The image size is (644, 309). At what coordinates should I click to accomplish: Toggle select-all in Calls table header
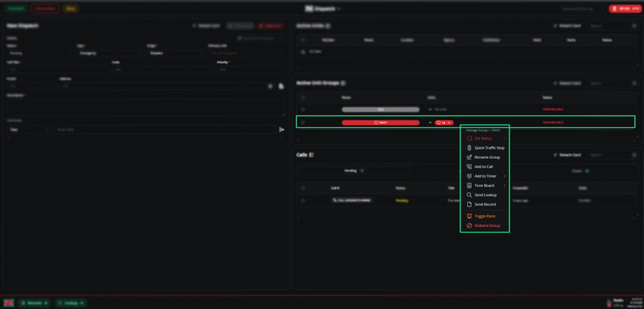coord(303,188)
